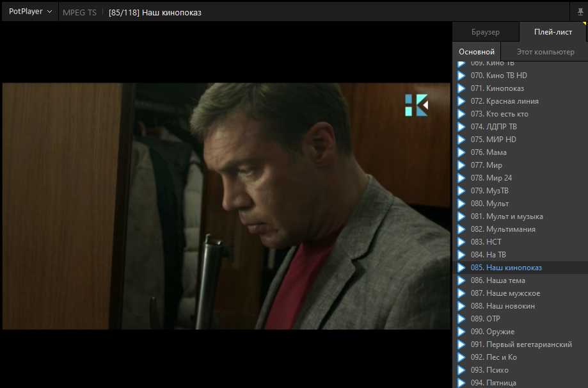This screenshot has width=588, height=388.
Task: Choose 090. Оружие in the playlist
Action: 520,332
